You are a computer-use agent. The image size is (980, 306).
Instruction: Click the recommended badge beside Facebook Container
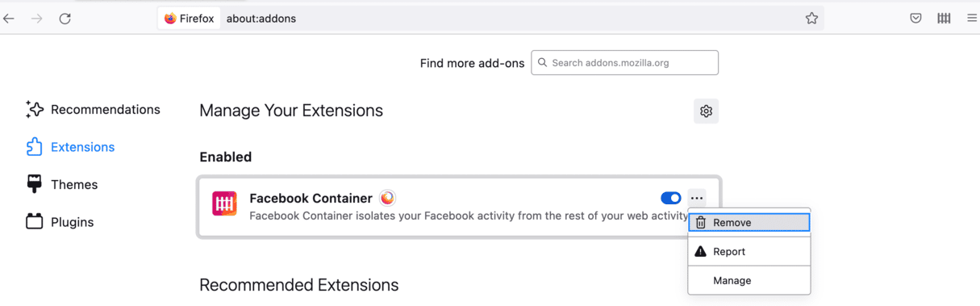click(x=387, y=198)
